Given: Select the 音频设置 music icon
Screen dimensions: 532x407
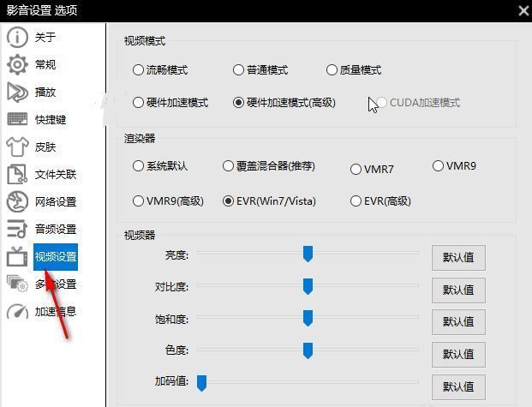Looking at the screenshot, I should point(17,230).
